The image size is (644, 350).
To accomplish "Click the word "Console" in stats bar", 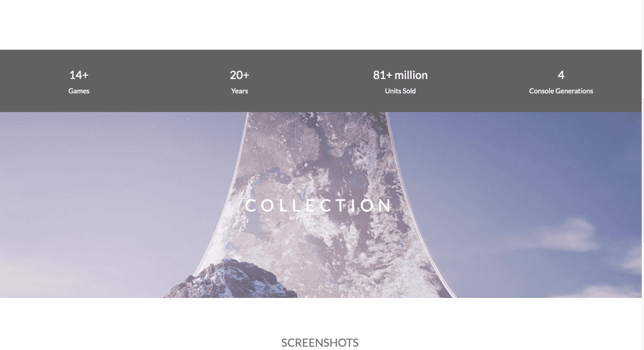I will 541,91.
